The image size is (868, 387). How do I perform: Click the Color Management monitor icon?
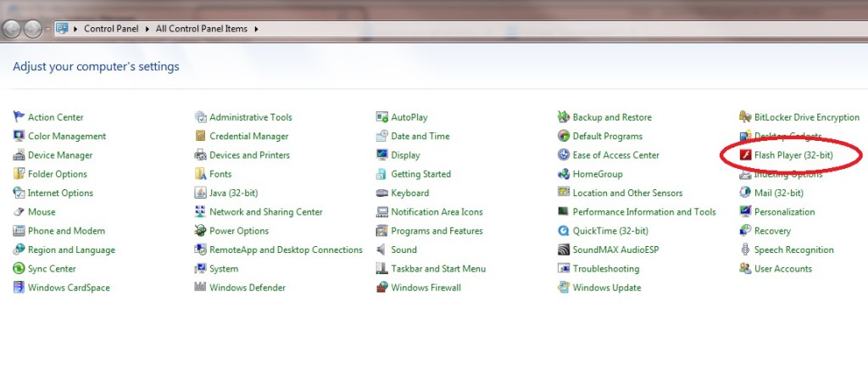click(x=19, y=136)
